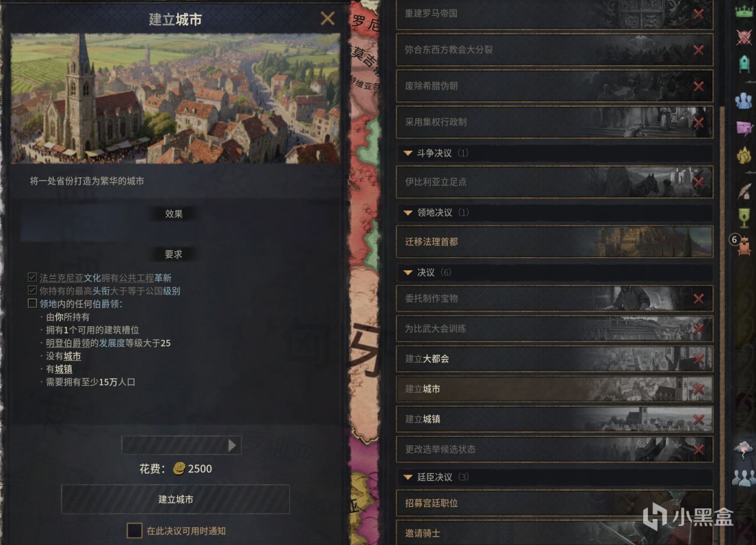Open the green crown realm icon
The height and width of the screenshot is (545, 756).
[744, 10]
